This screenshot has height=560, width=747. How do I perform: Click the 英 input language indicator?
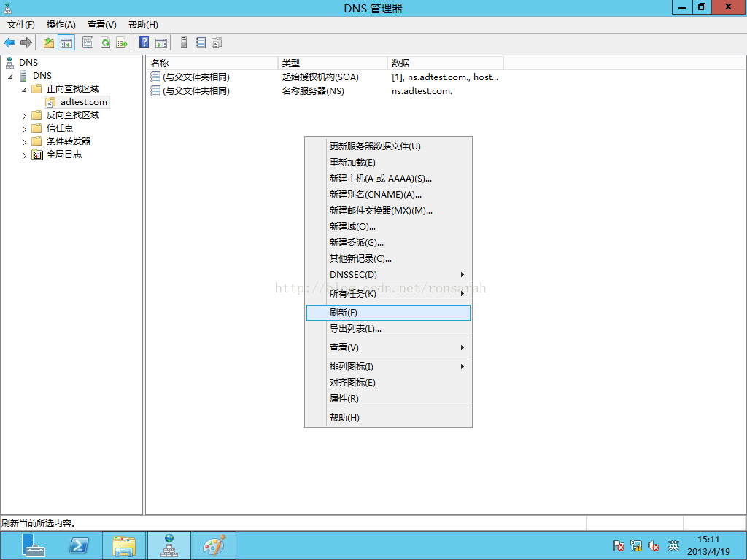pos(673,545)
